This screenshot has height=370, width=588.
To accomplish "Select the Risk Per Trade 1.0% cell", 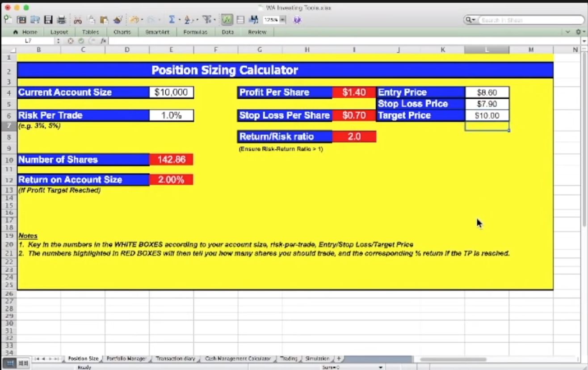I will [171, 115].
